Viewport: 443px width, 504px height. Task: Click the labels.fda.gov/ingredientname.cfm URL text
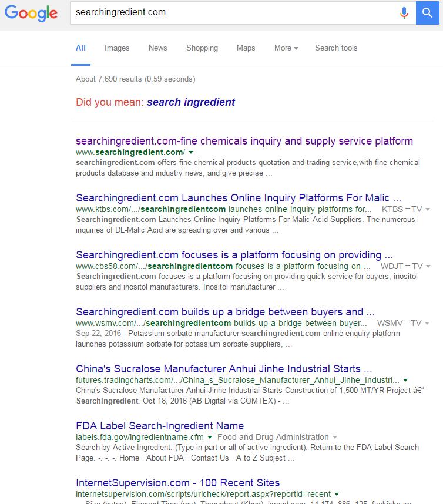click(x=139, y=437)
